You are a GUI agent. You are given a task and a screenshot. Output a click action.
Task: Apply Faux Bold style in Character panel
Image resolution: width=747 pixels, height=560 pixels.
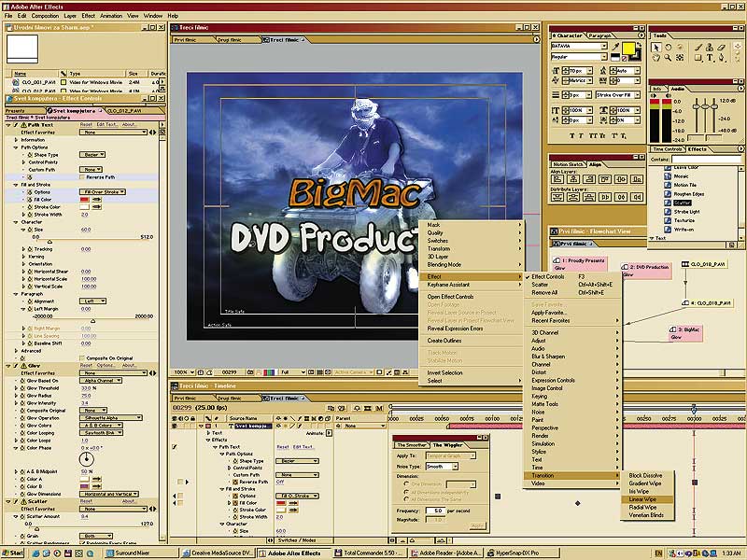point(572,136)
